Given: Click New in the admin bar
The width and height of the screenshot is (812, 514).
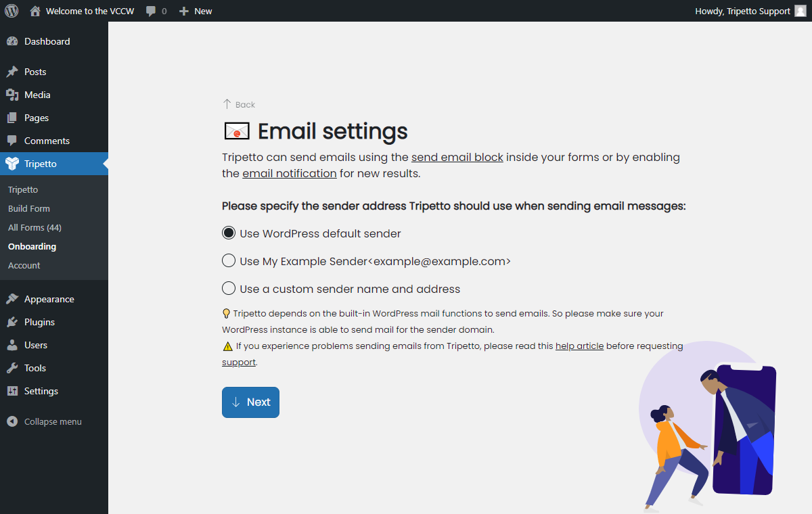Looking at the screenshot, I should pyautogui.click(x=203, y=11).
